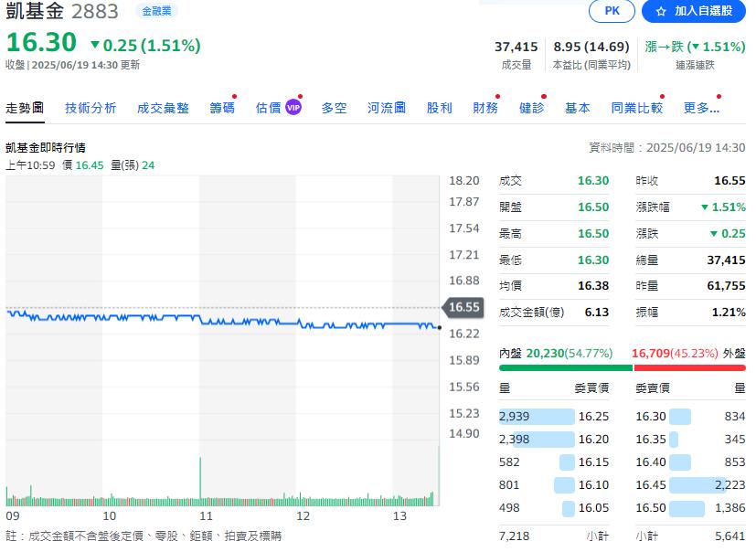Image resolution: width=756 pixels, height=552 pixels.
Task: Click the 7,218 bid subtotal
Action: (514, 536)
